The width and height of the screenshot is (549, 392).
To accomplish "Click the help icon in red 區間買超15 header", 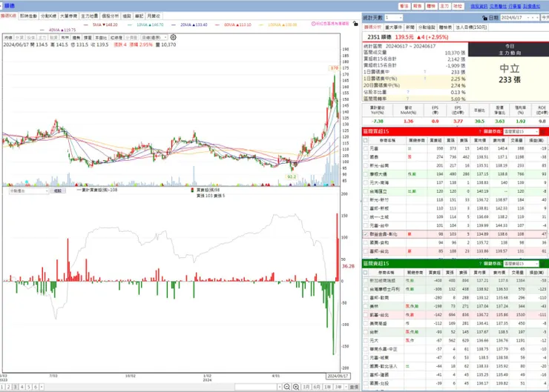I will (x=480, y=131).
